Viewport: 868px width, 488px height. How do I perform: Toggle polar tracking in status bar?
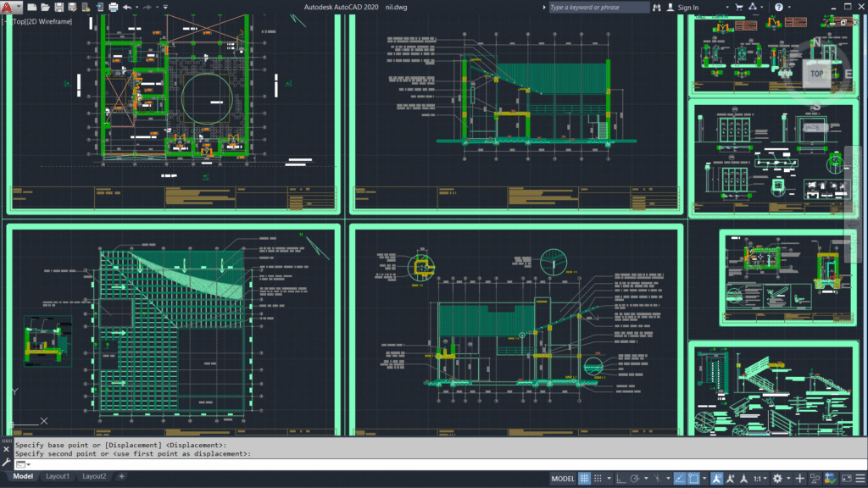pos(635,479)
